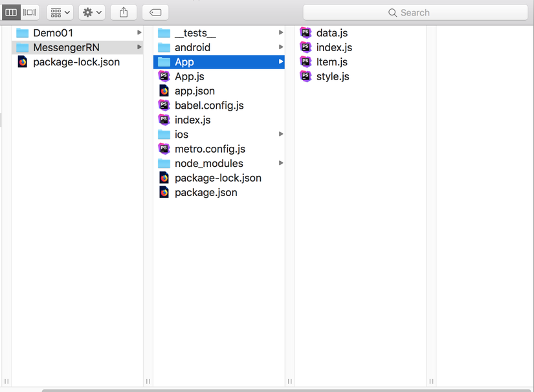
Task: Click the icon next to data.js
Action: click(306, 32)
